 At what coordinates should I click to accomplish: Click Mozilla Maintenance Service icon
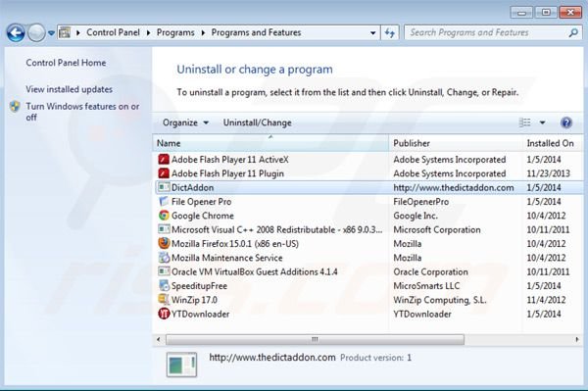[164, 258]
